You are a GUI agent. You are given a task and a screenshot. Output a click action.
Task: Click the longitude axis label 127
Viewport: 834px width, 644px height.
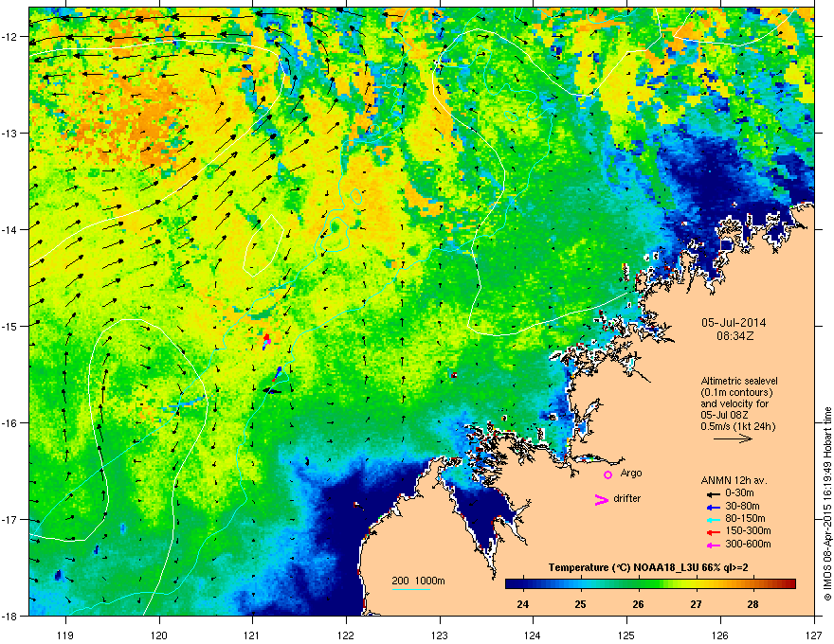(x=814, y=635)
